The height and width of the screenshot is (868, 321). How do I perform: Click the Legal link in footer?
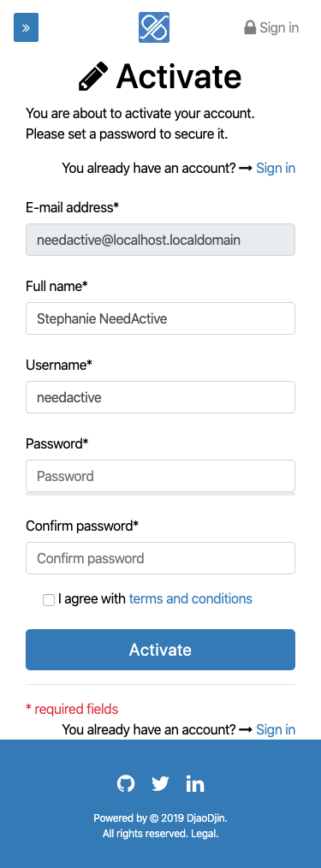tap(205, 833)
